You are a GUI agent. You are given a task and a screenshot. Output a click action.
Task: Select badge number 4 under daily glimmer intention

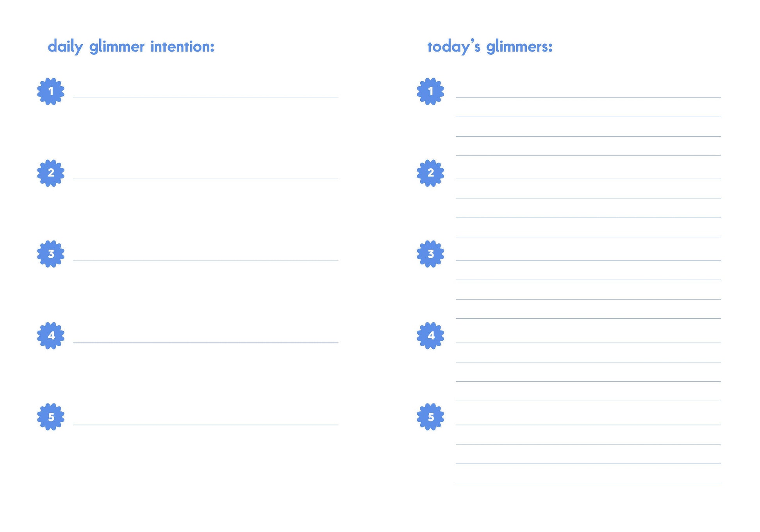tap(51, 336)
